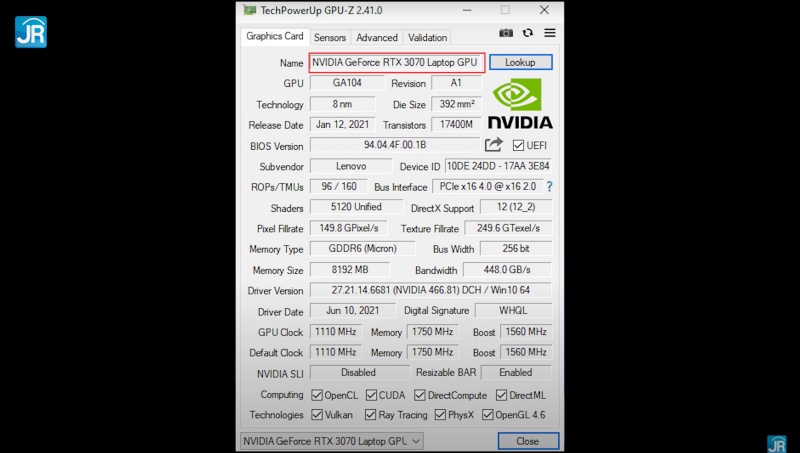This screenshot has height=453, width=800.
Task: Click the GPU field showing GA104
Action: pyautogui.click(x=347, y=83)
